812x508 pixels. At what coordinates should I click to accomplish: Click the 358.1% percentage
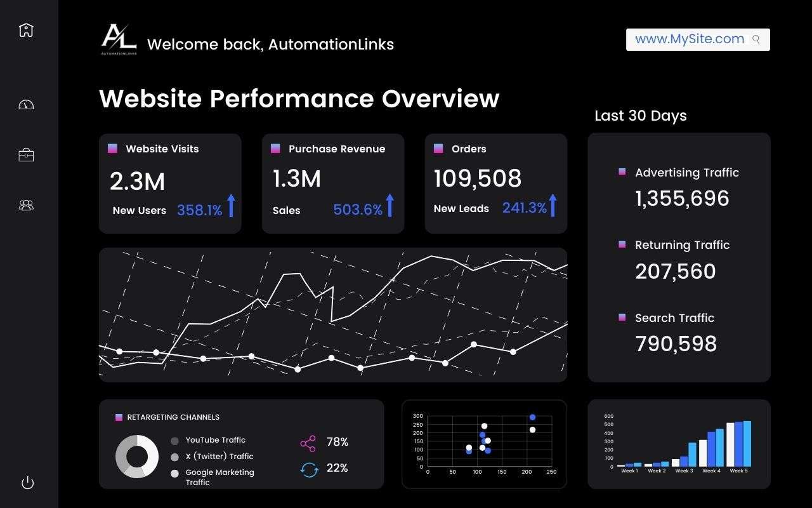pyautogui.click(x=200, y=210)
